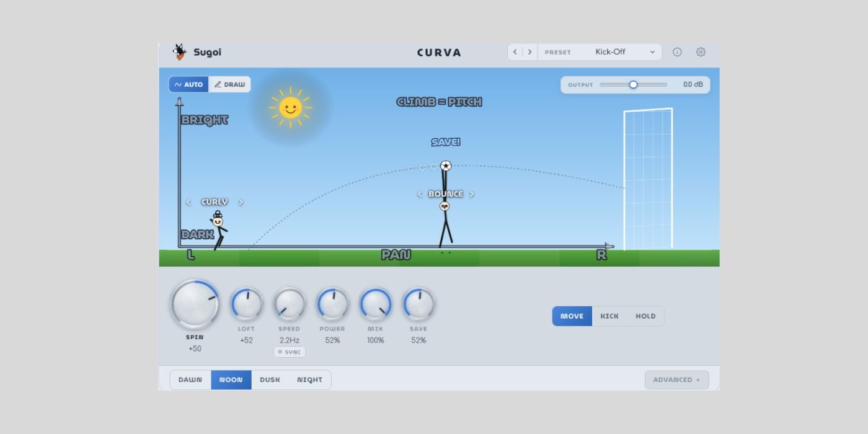Viewport: 868px width, 434px height.
Task: Click the MIX knob
Action: [376, 304]
